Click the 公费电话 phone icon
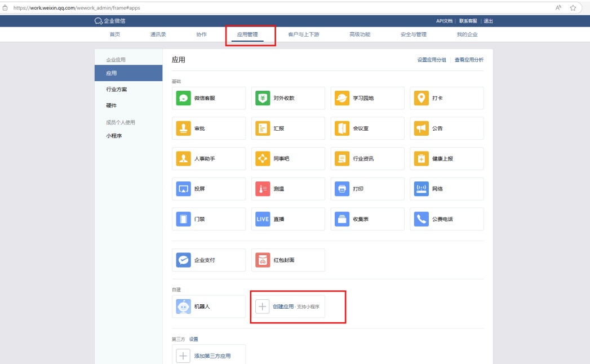 421,219
